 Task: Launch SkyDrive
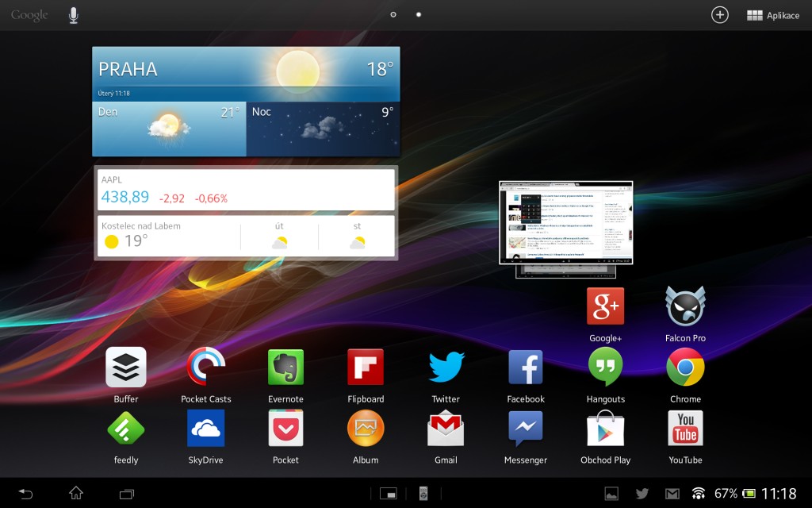pos(205,428)
